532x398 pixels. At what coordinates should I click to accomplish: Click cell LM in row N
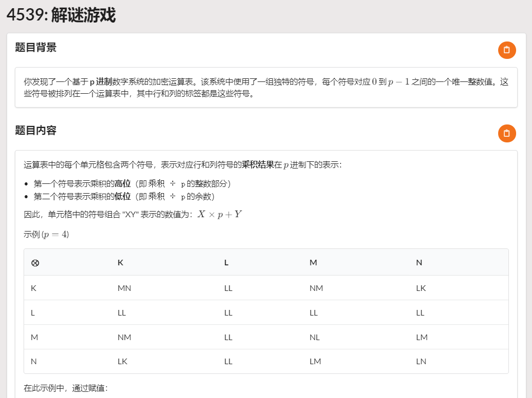(315, 362)
